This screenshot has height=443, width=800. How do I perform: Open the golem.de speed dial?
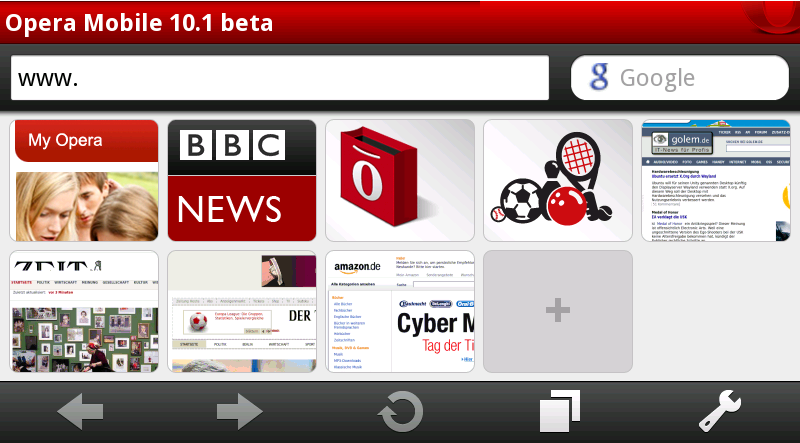click(716, 180)
